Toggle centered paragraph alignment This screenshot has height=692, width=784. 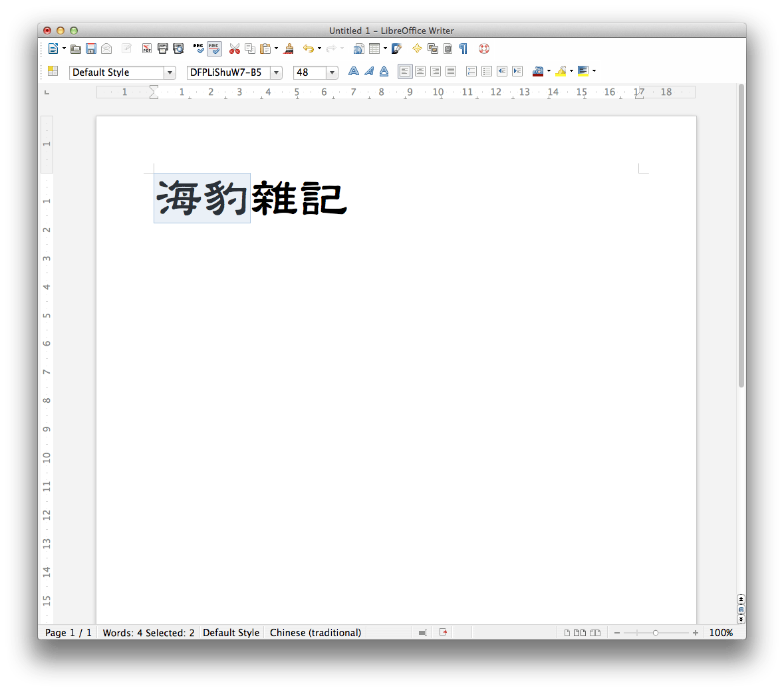point(420,71)
